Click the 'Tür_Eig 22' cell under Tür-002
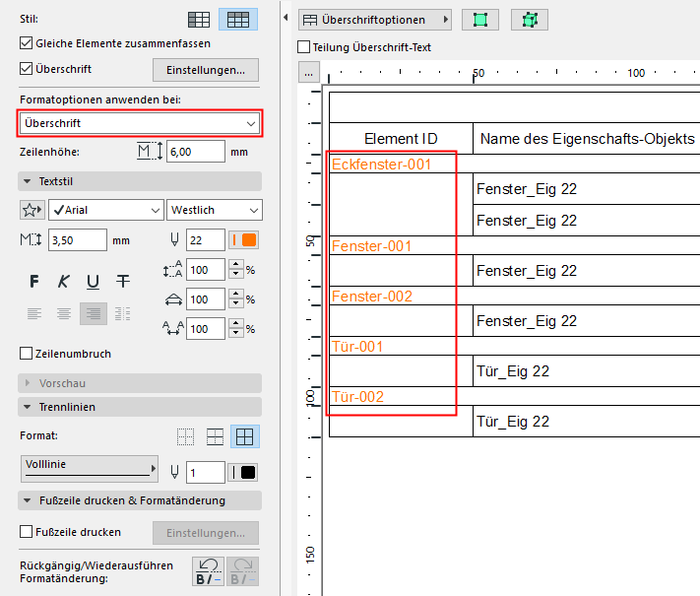 click(x=587, y=422)
